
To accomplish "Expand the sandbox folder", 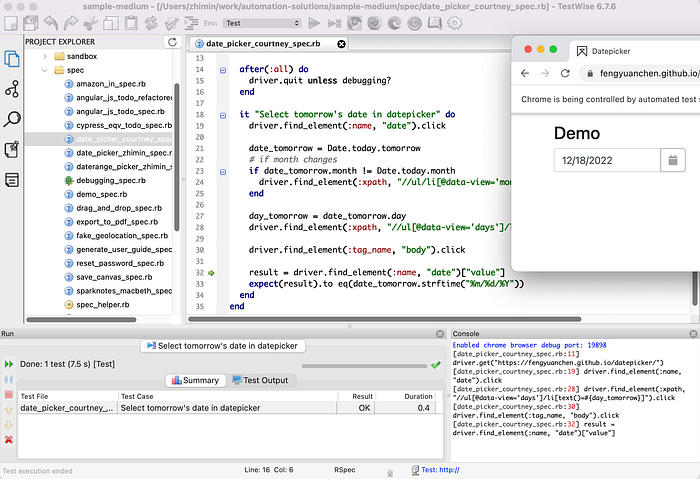I will [x=45, y=56].
